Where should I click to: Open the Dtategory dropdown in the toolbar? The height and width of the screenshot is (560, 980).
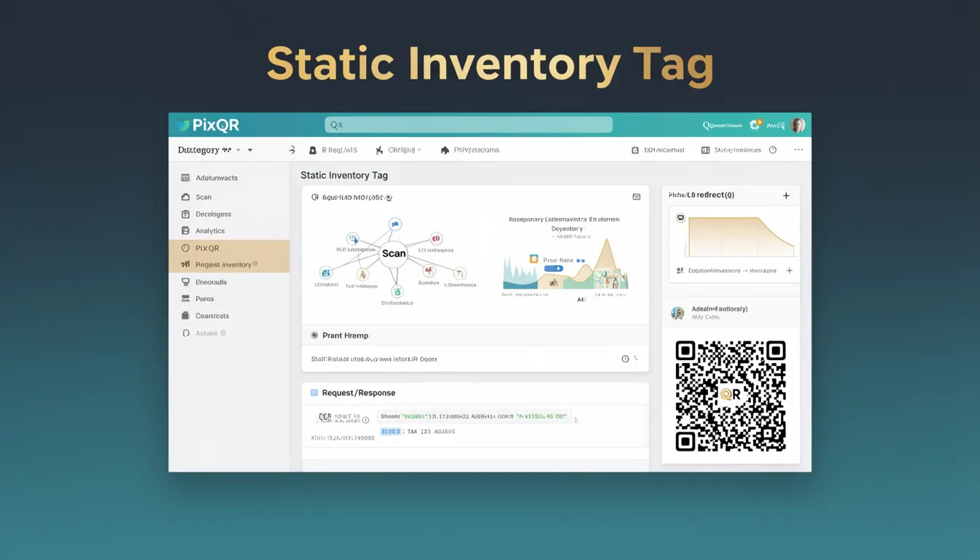(215, 150)
